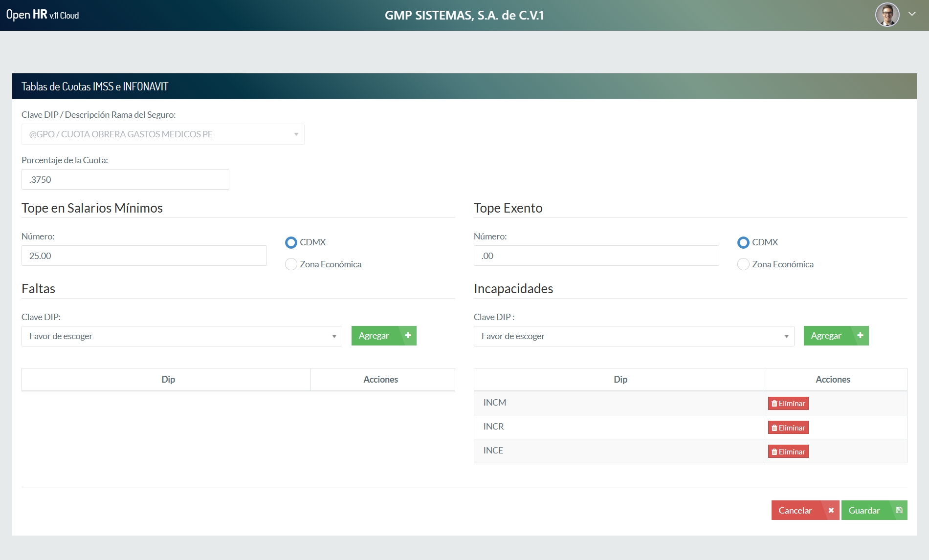Select CDMX under Tope Exento

tap(743, 242)
